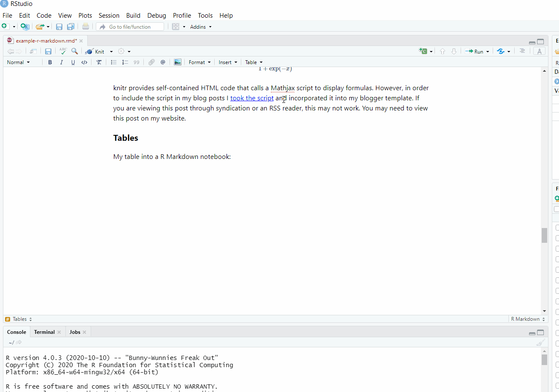559x392 pixels.
Task: Knit the document
Action: coord(95,51)
